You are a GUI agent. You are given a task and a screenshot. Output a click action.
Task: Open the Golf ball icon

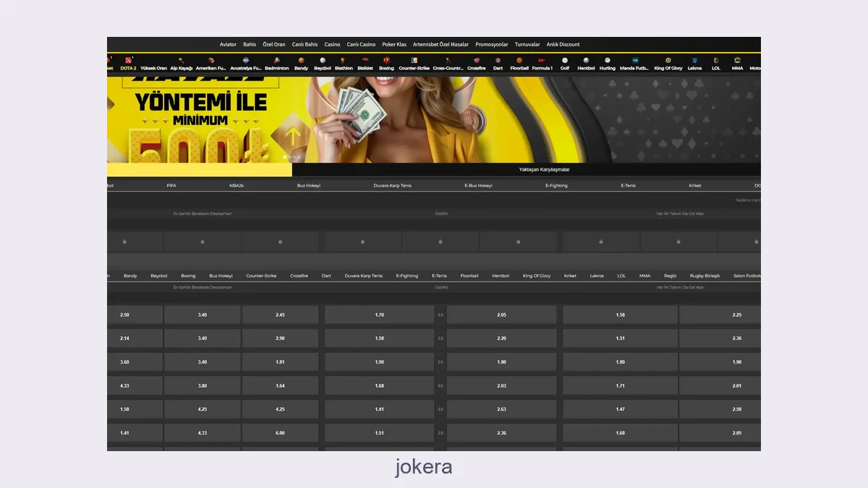click(564, 61)
